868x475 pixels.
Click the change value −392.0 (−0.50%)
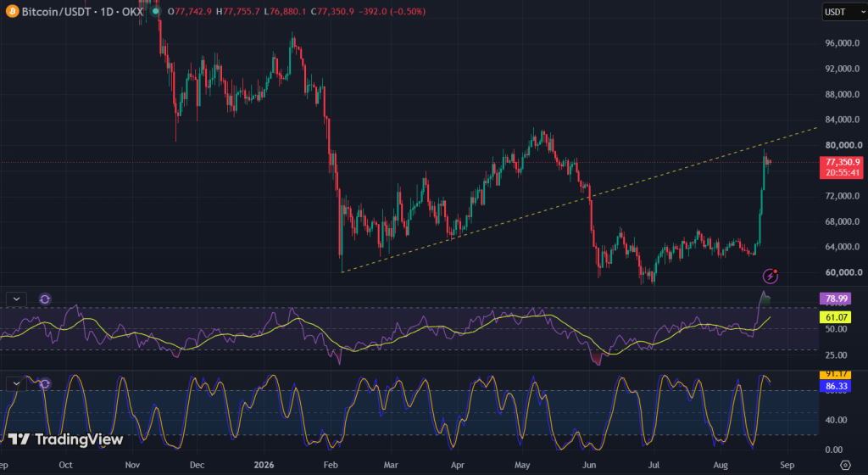(x=392, y=11)
